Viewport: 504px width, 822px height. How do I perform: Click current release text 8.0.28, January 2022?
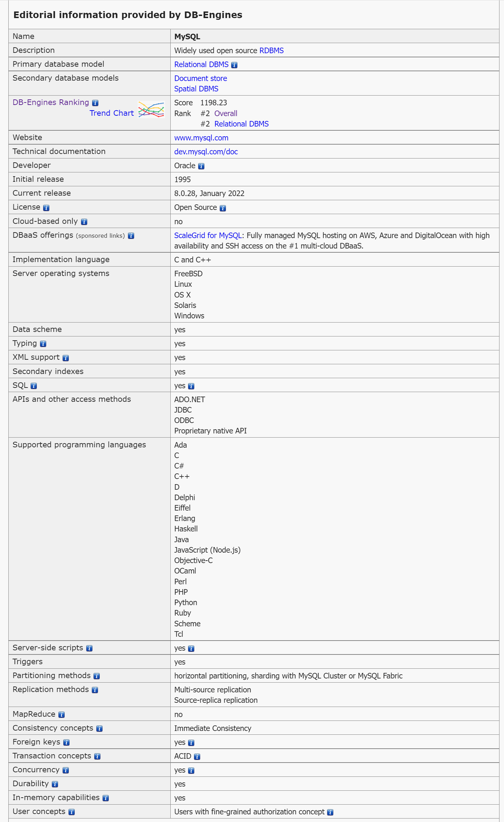pos(209,193)
